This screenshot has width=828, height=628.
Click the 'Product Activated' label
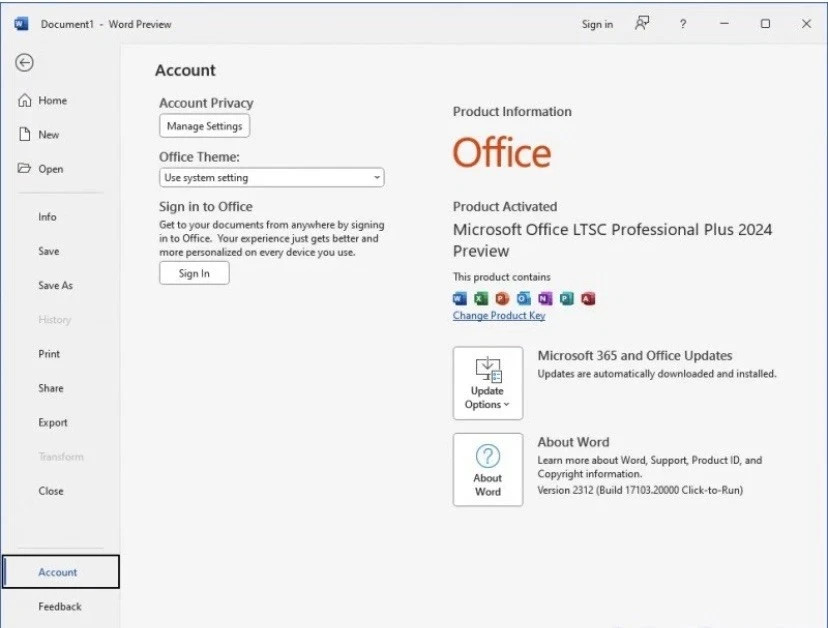(x=505, y=207)
